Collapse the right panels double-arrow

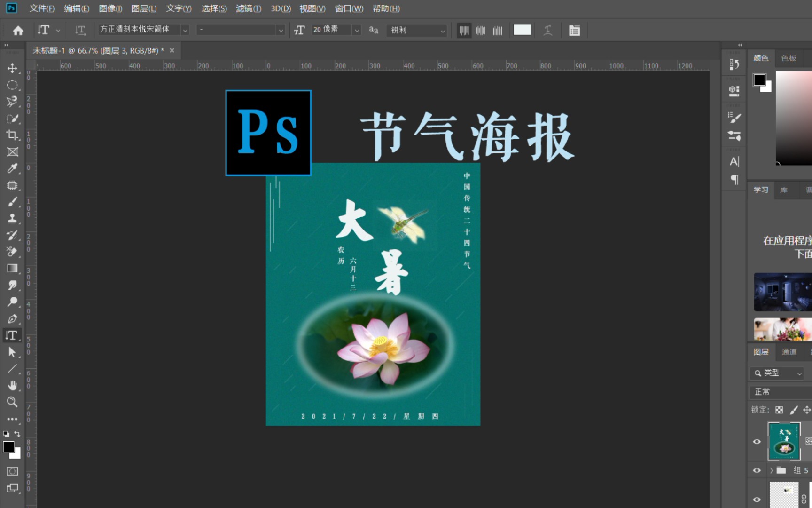coord(740,45)
